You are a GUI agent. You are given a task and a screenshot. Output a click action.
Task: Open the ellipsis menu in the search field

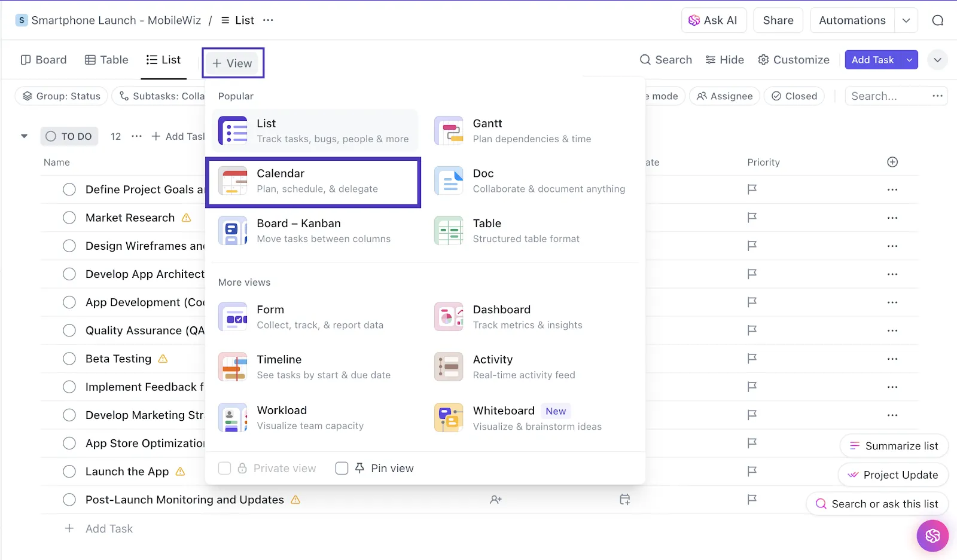937,96
